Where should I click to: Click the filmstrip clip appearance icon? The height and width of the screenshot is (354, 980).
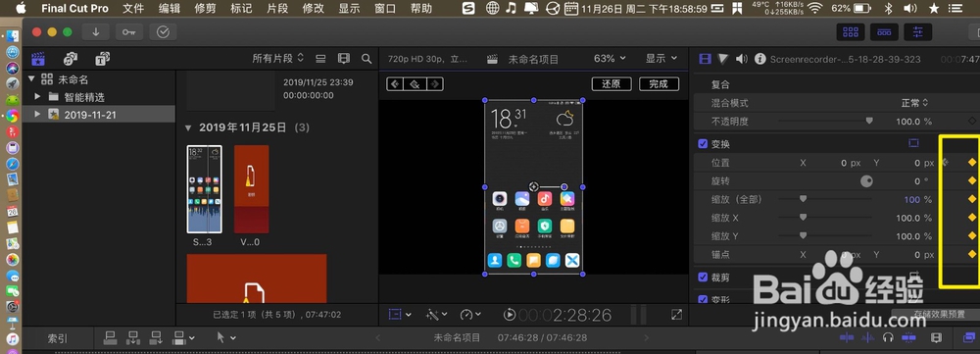tap(344, 58)
